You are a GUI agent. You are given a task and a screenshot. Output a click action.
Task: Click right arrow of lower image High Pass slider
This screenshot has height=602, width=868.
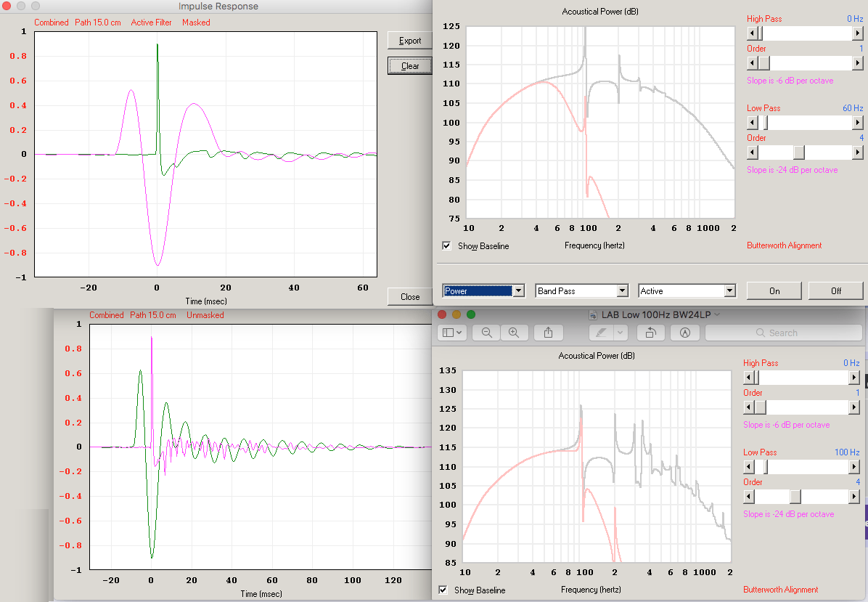pos(854,378)
